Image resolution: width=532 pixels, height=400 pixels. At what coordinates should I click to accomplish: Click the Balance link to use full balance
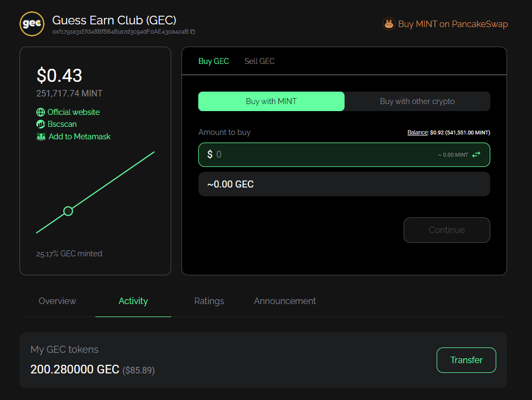coord(417,132)
